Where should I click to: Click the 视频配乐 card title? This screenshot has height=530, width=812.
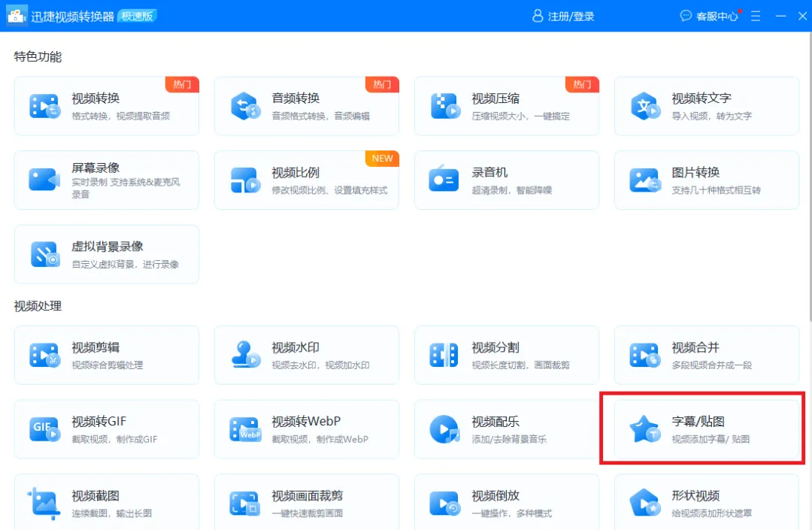[495, 422]
